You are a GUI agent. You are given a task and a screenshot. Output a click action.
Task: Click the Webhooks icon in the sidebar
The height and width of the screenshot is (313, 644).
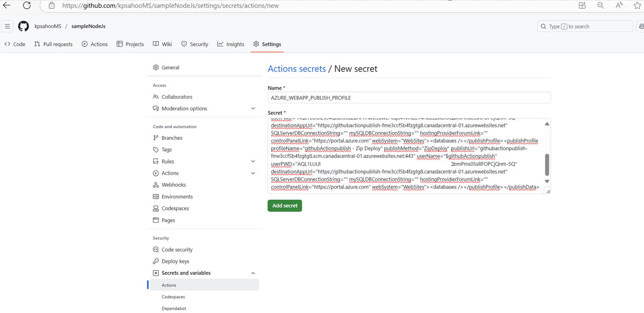tap(156, 185)
